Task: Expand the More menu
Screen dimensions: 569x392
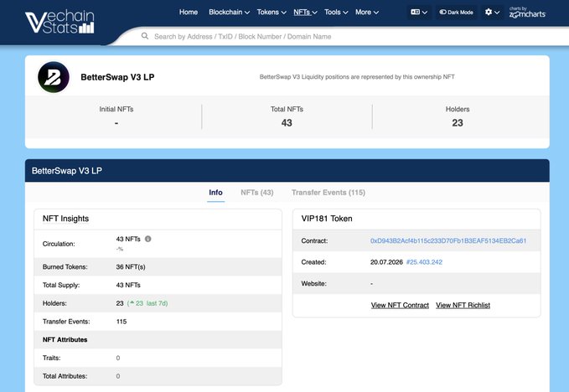Action: 367,12
